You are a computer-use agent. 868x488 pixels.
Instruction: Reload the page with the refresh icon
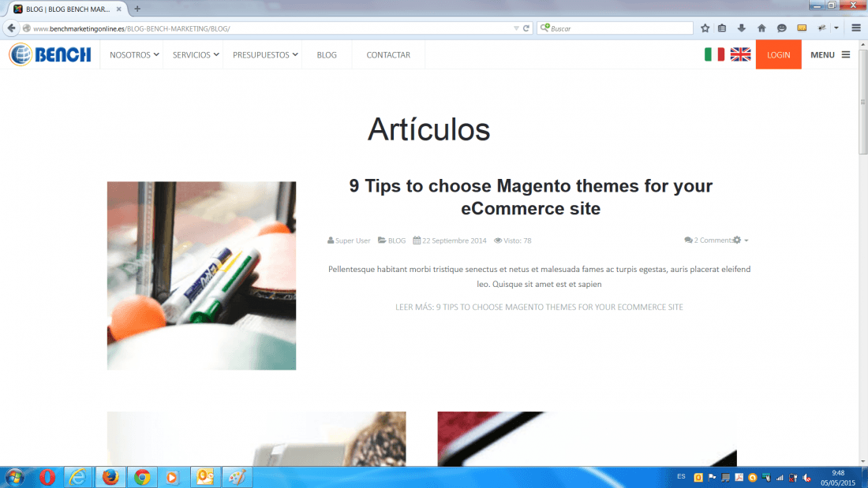point(526,28)
